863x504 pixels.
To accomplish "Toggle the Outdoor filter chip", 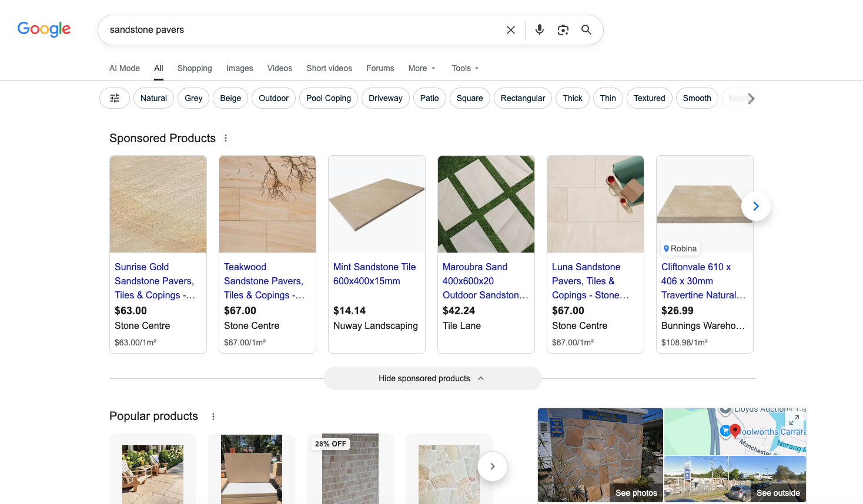I will (x=273, y=98).
